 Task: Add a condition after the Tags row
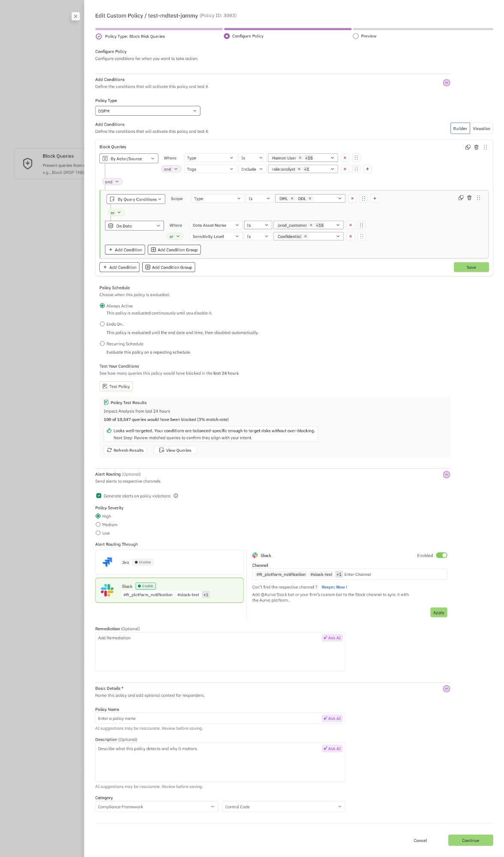367,169
